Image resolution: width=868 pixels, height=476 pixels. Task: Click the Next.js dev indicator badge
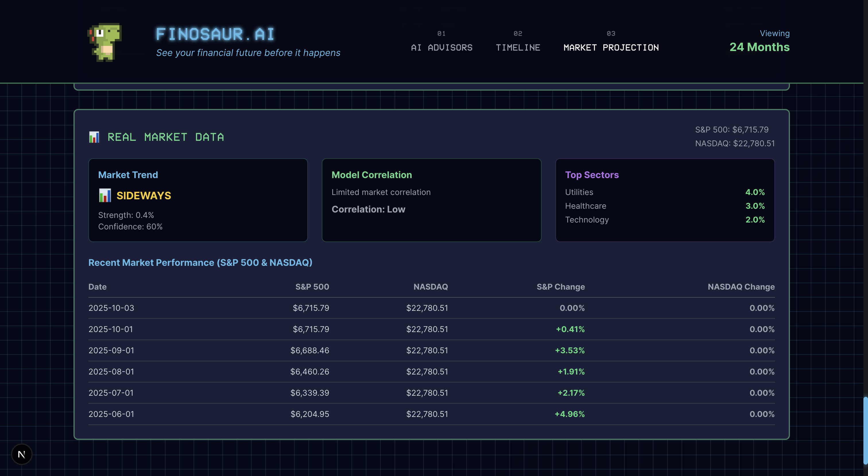pyautogui.click(x=22, y=454)
